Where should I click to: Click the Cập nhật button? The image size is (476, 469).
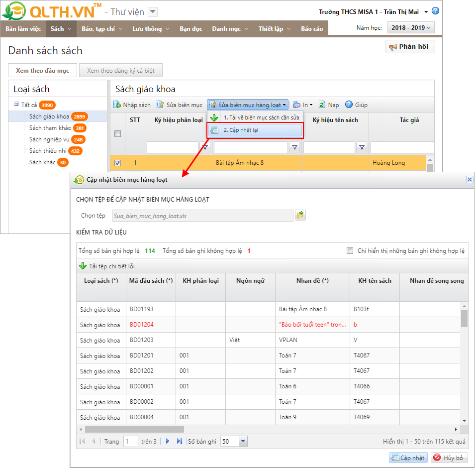[408, 458]
